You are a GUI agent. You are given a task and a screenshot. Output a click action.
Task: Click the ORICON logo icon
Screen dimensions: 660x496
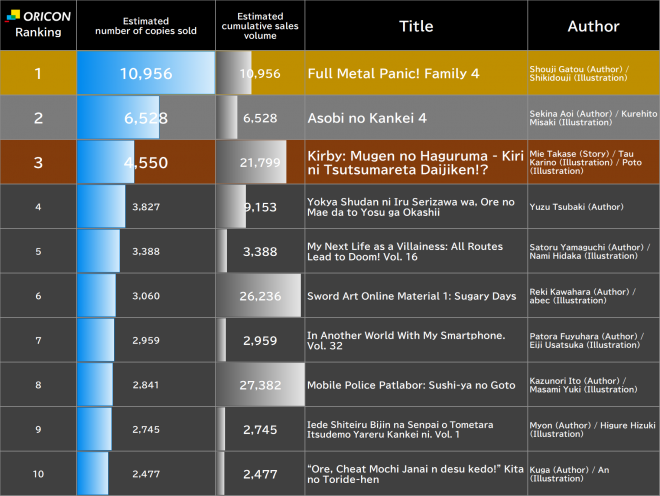click(x=13, y=16)
